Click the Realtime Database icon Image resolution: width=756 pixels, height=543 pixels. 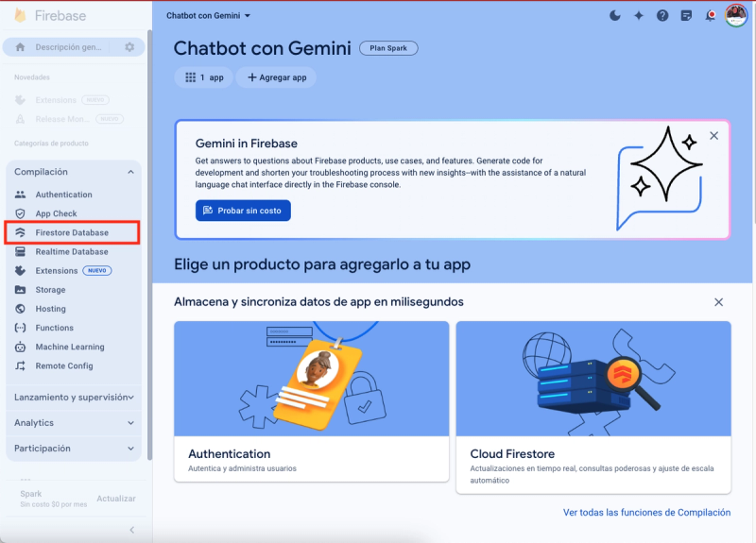pos(20,251)
